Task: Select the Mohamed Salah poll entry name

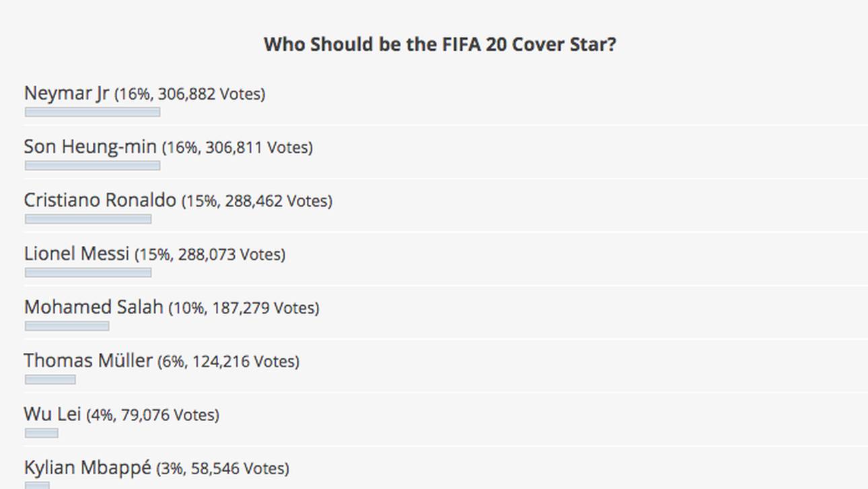Action: coord(94,307)
